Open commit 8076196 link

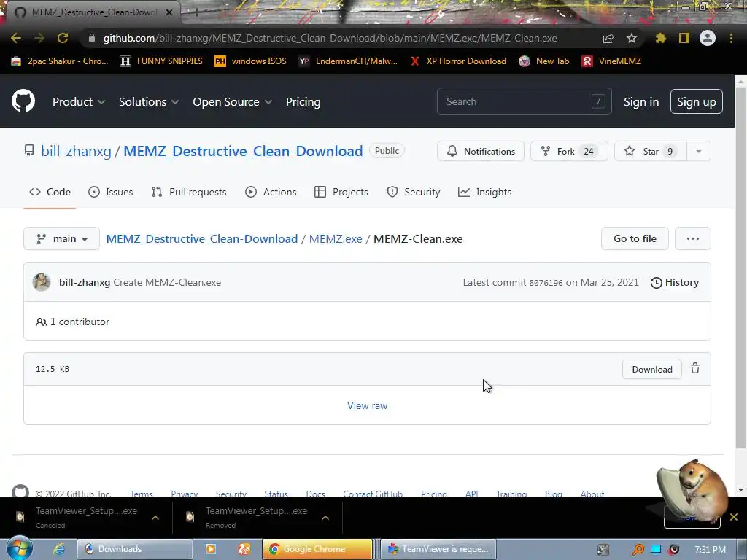tap(546, 283)
